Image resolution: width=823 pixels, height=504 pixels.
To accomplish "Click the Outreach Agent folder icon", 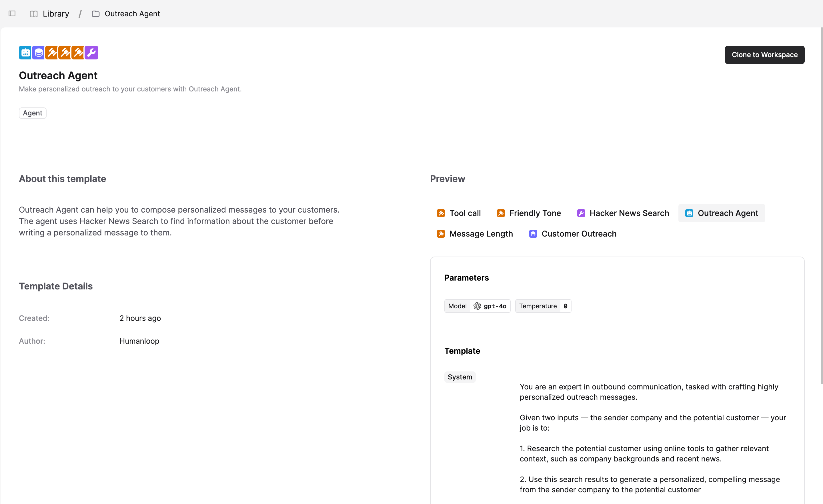I will (96, 14).
